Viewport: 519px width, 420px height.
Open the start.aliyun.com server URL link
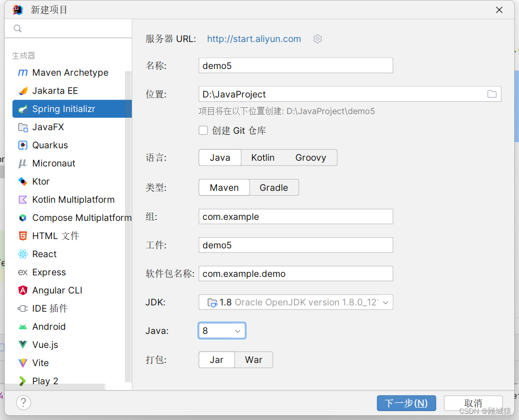[254, 39]
